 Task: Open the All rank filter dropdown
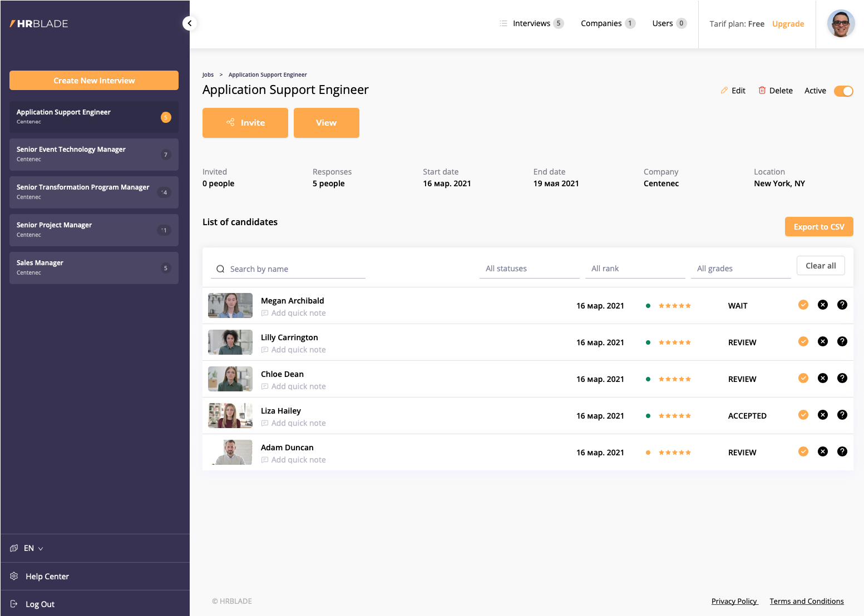tap(635, 269)
